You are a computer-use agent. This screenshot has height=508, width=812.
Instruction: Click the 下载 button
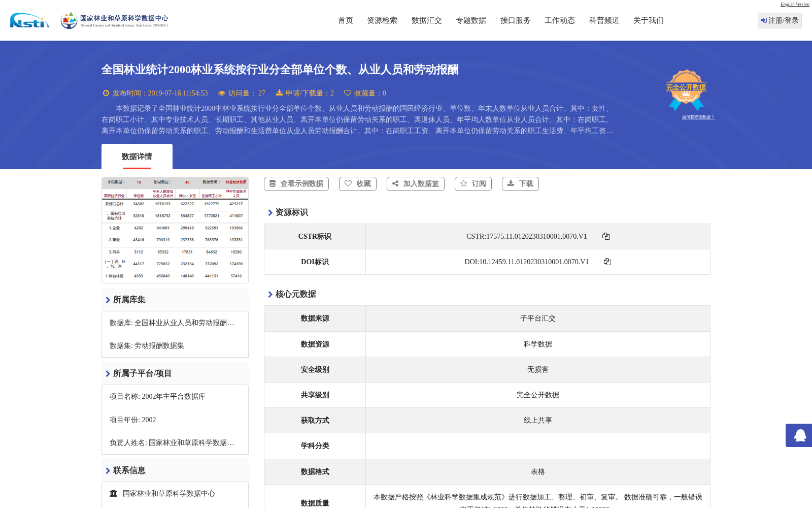[x=520, y=184]
